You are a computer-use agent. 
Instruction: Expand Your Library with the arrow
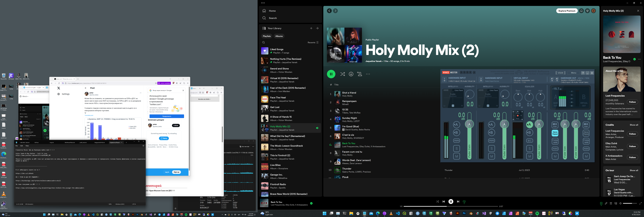317,28
